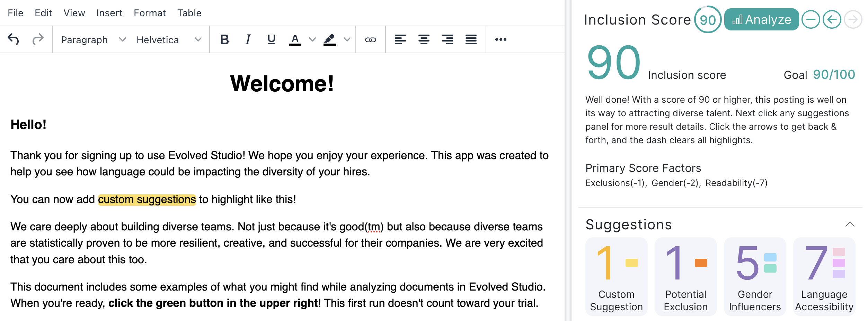The height and width of the screenshot is (321, 868).
Task: Open the Paragraph style dropdown
Action: point(93,40)
